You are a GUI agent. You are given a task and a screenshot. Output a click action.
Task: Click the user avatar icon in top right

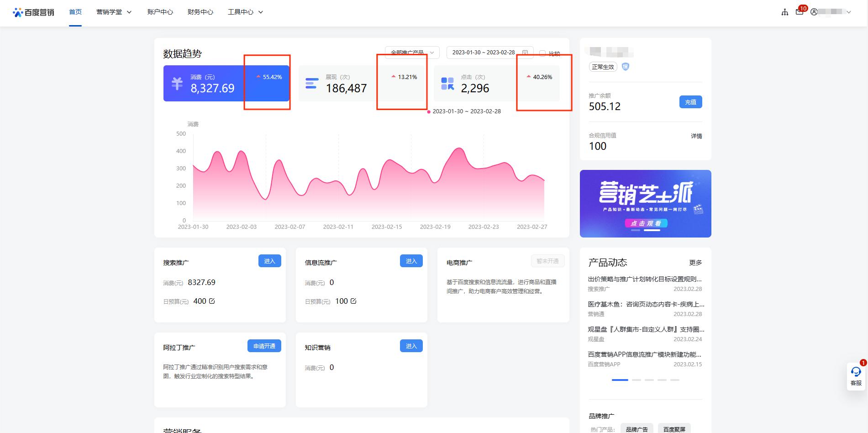(814, 13)
